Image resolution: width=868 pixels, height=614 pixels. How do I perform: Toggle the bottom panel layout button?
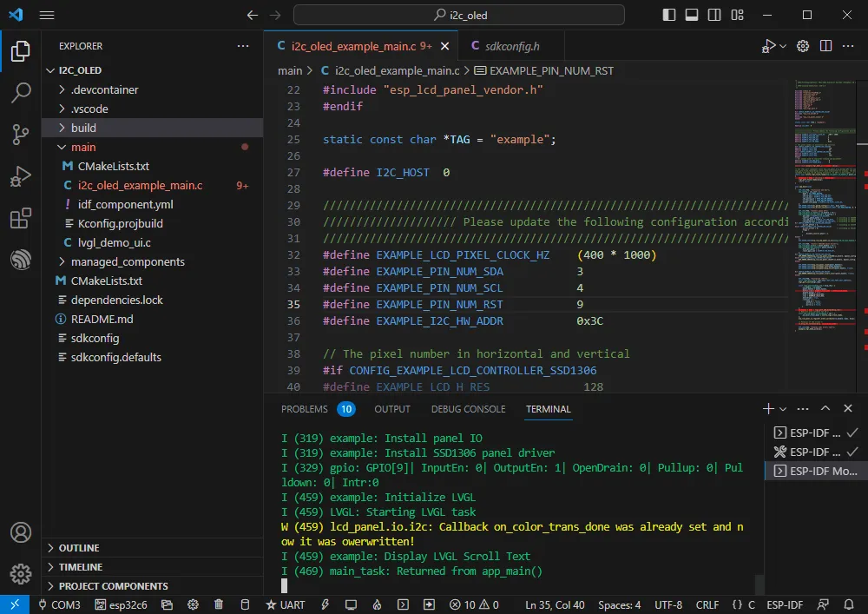692,15
